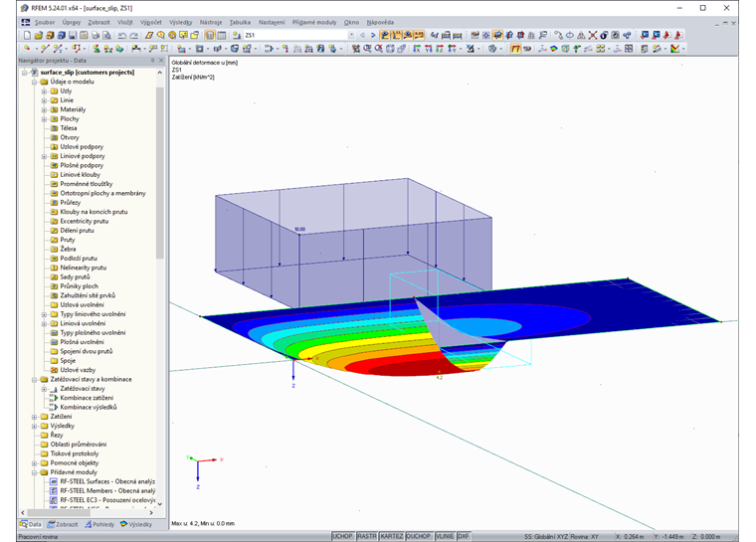Click the Data navigator tab icon
The width and height of the screenshot is (756, 542).
(23, 524)
